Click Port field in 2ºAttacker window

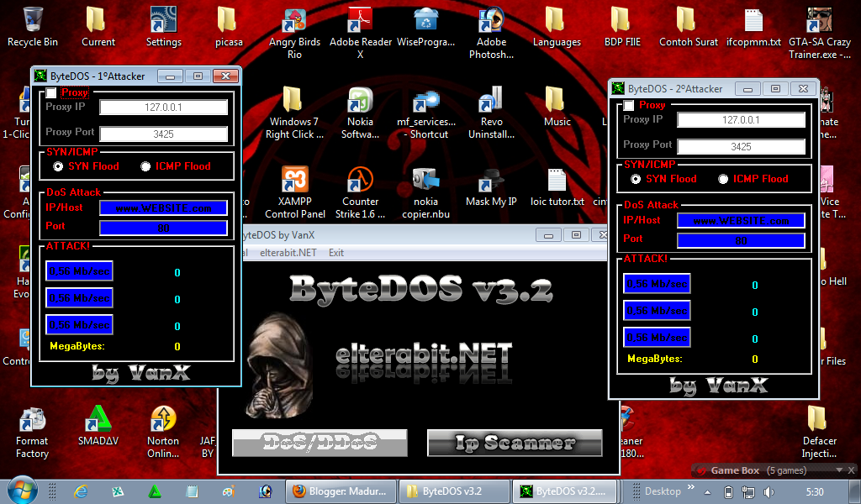pyautogui.click(x=742, y=241)
